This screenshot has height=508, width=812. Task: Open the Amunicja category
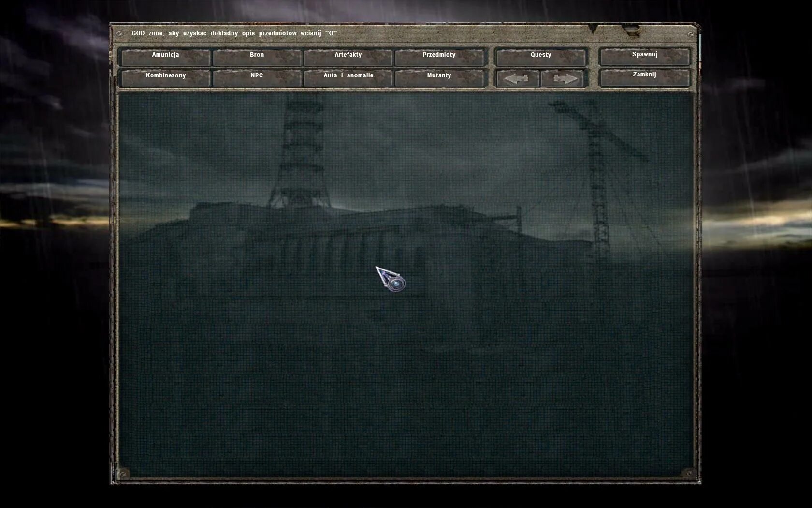click(x=165, y=57)
